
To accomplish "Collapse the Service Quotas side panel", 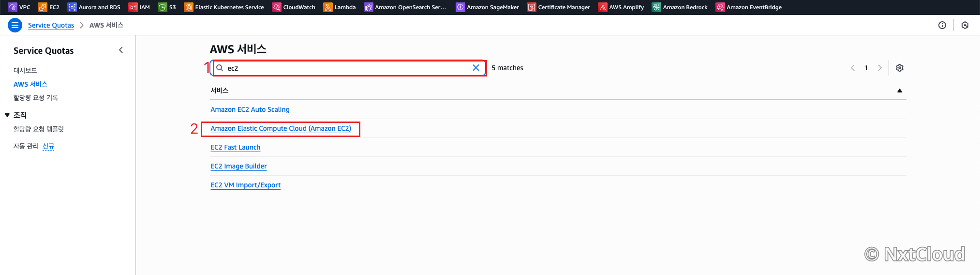I will pos(121,50).
